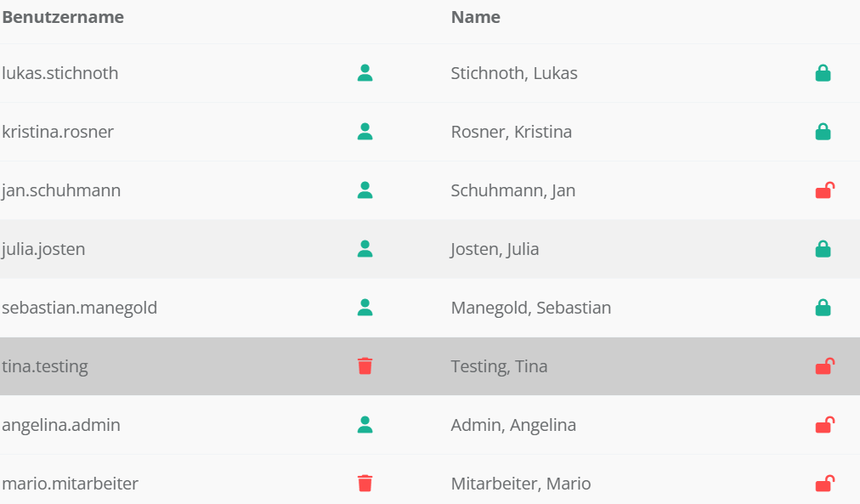
Task: Click the user icon for lukas.stichnoth
Action: point(365,73)
